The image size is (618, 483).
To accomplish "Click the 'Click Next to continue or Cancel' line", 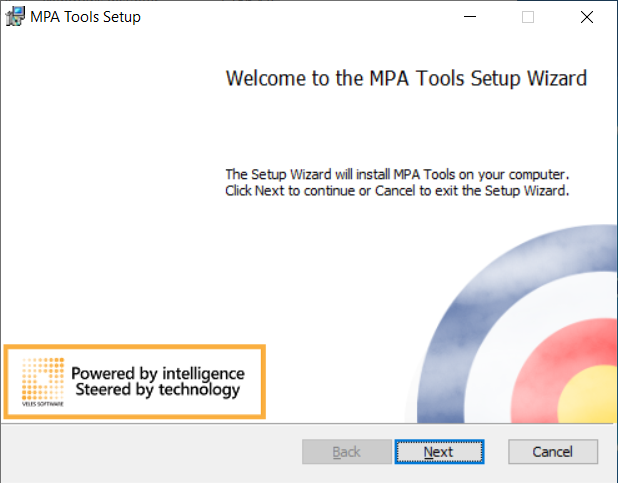I will pos(397,191).
